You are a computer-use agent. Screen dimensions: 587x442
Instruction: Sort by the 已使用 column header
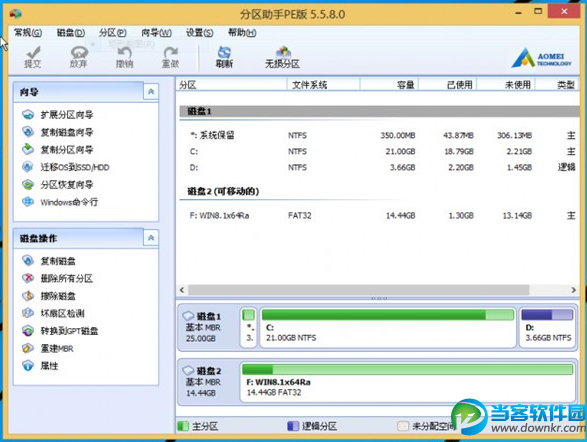pos(448,85)
